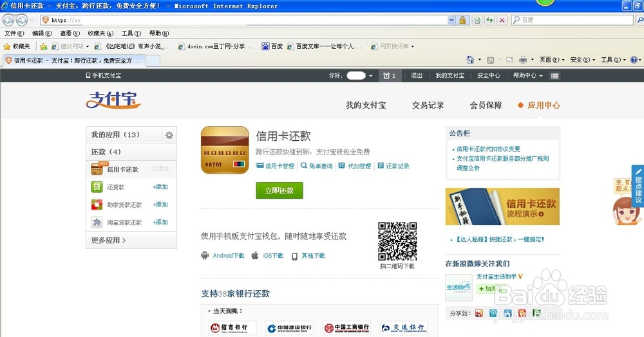This screenshot has height=337, width=644.
Task: Switch to the 应用中心 navigation tab
Action: (544, 105)
